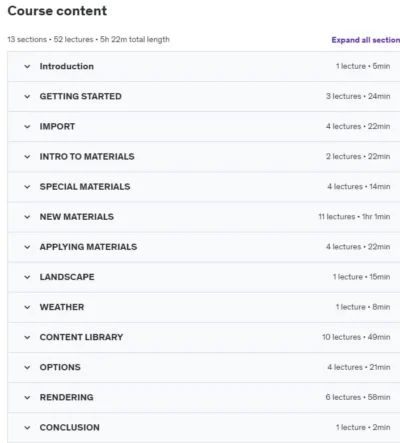Open the INTRO TO MATERIALS chevron
Viewport: 400px width, 443px height.
click(x=27, y=157)
